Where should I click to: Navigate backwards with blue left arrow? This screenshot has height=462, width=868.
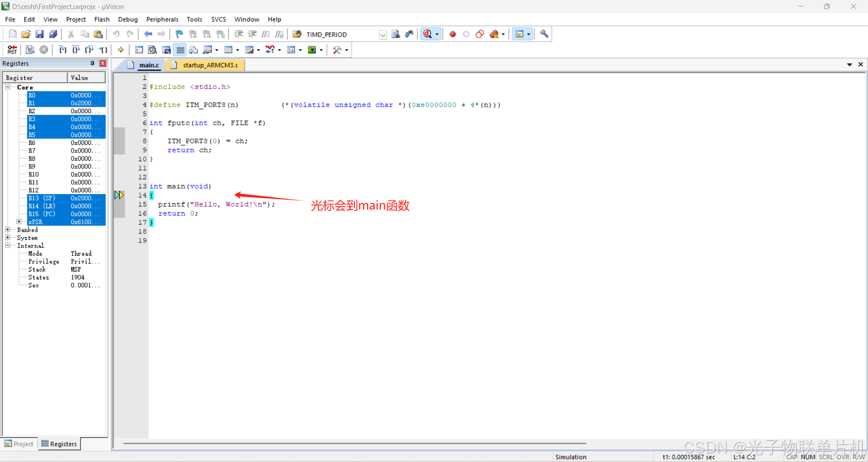click(x=148, y=34)
